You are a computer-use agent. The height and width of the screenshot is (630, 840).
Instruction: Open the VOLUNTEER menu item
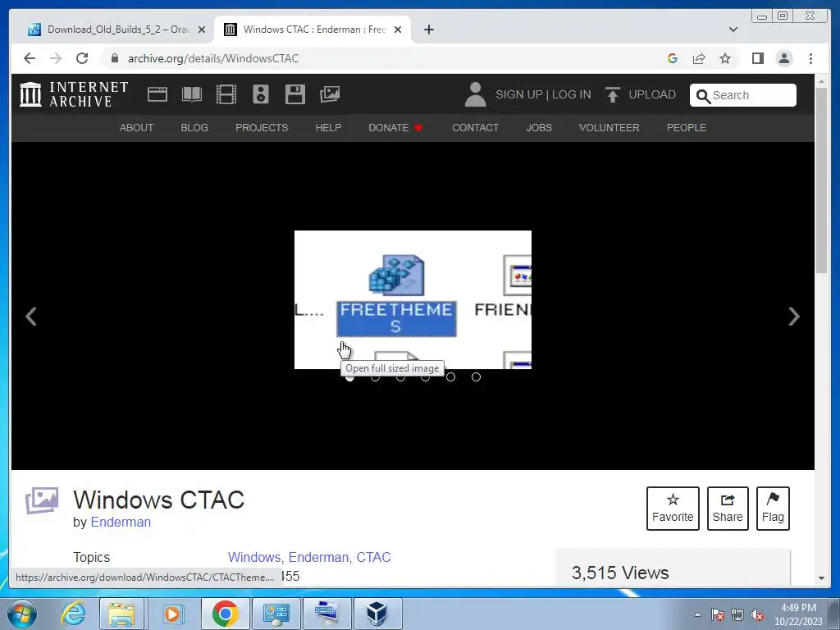pyautogui.click(x=609, y=127)
